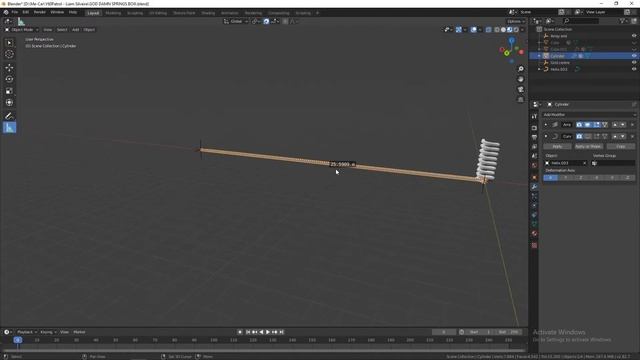
Task: Toggle visibility eye of Array axis object
Action: click(x=634, y=36)
